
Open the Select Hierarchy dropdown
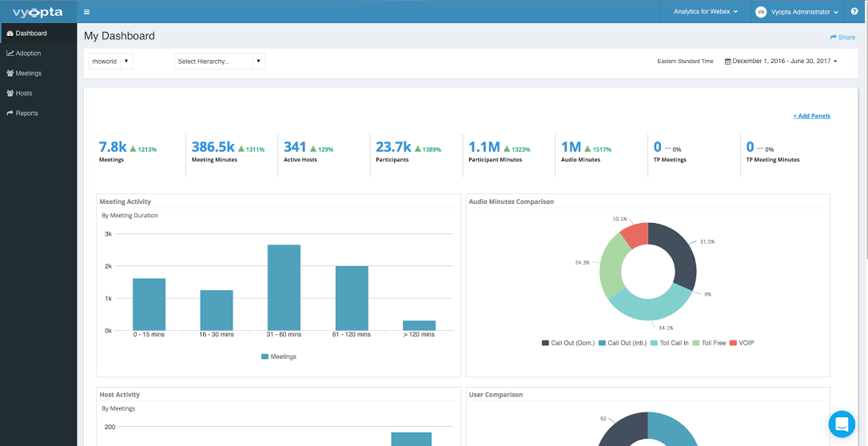(x=220, y=62)
